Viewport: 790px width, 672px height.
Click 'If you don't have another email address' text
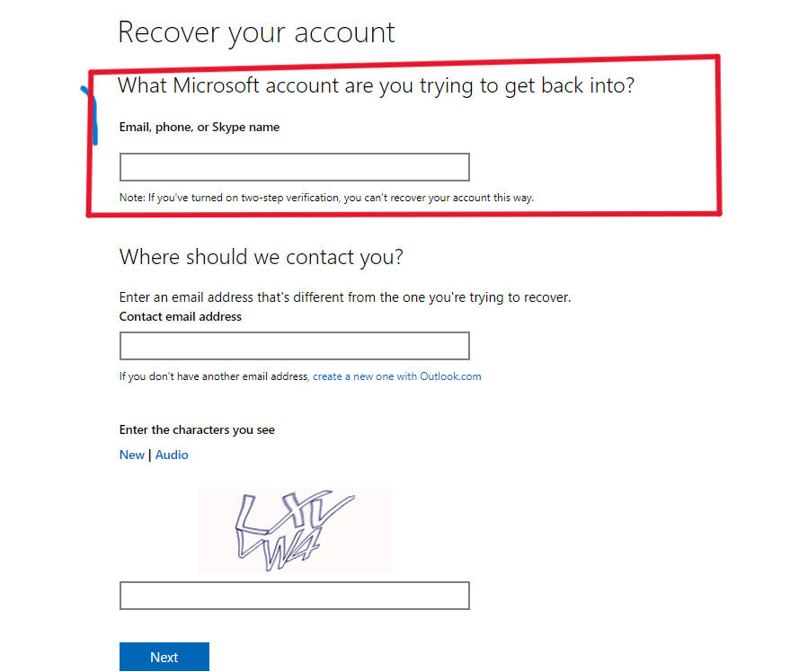pos(214,376)
